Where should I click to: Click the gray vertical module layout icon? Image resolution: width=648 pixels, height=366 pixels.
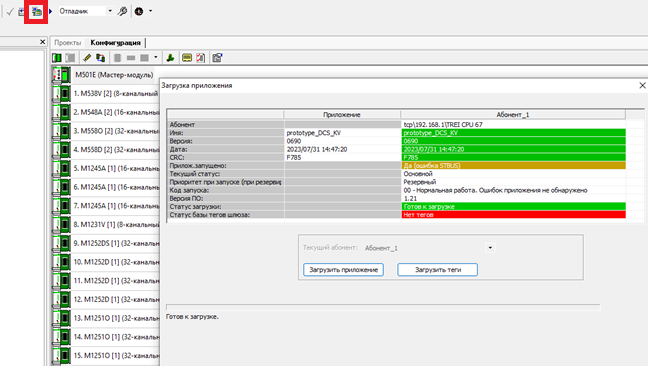pos(118,58)
